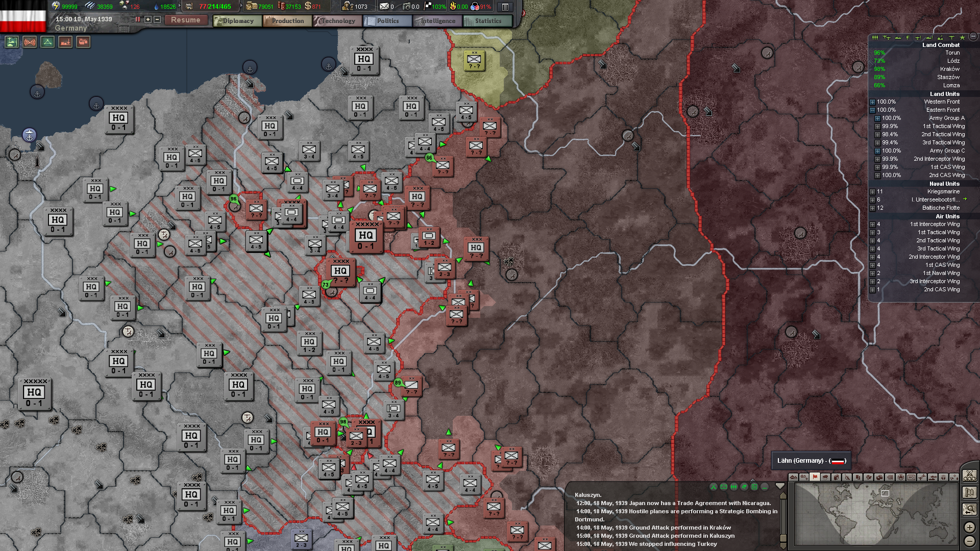Click the star filter in outliner header
Image resolution: width=980 pixels, height=551 pixels.
962,37
